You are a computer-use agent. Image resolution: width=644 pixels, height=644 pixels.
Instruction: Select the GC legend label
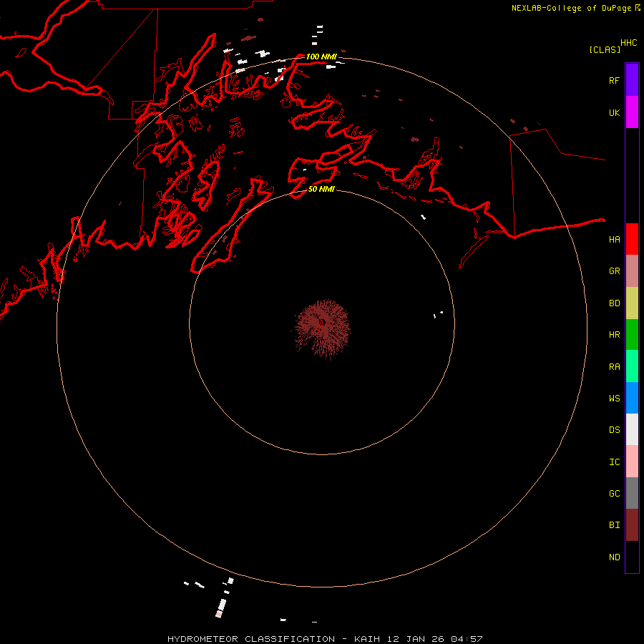pyautogui.click(x=614, y=494)
